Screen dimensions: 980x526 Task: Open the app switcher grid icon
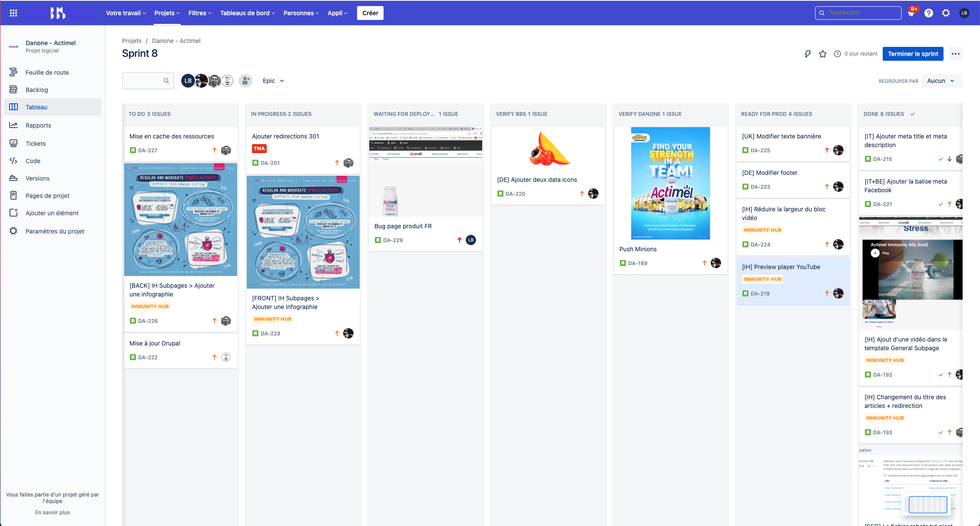13,13
